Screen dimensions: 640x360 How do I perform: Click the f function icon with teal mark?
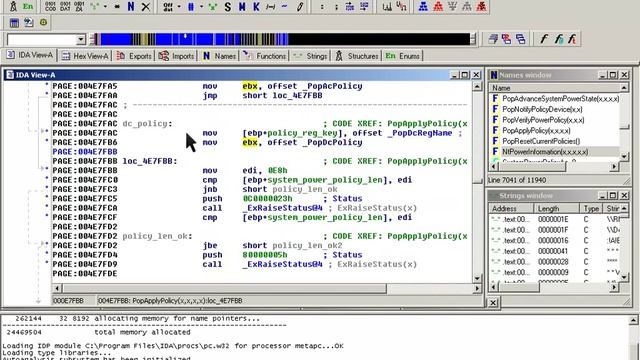(558, 39)
